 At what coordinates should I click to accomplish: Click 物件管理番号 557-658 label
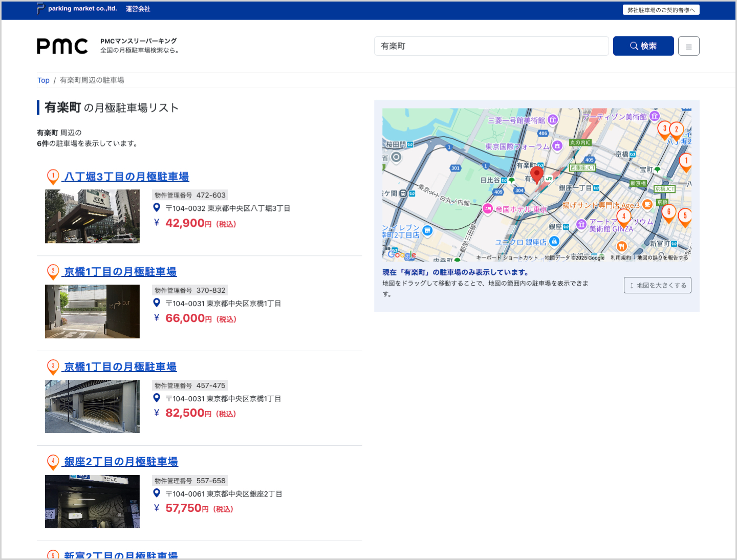click(190, 481)
